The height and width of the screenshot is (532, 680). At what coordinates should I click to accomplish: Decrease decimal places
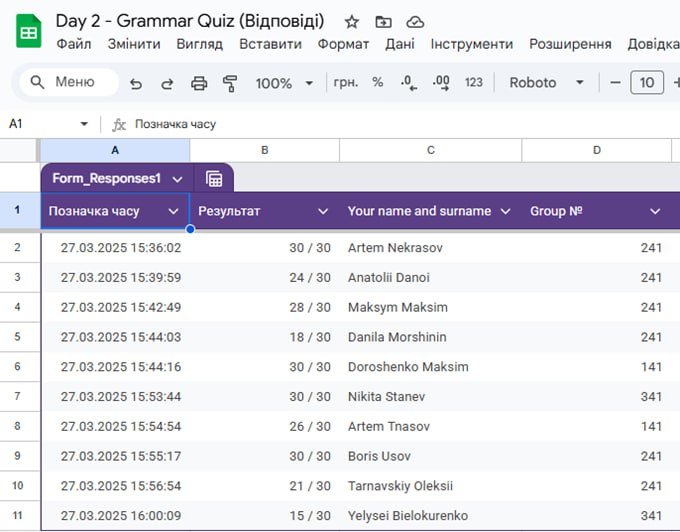coord(409,82)
